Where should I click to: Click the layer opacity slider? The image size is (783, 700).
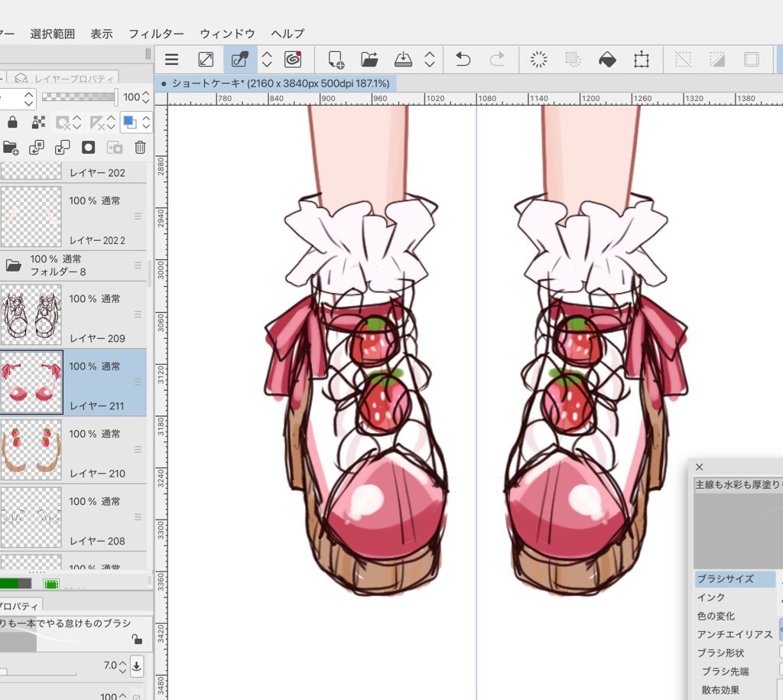(x=80, y=97)
